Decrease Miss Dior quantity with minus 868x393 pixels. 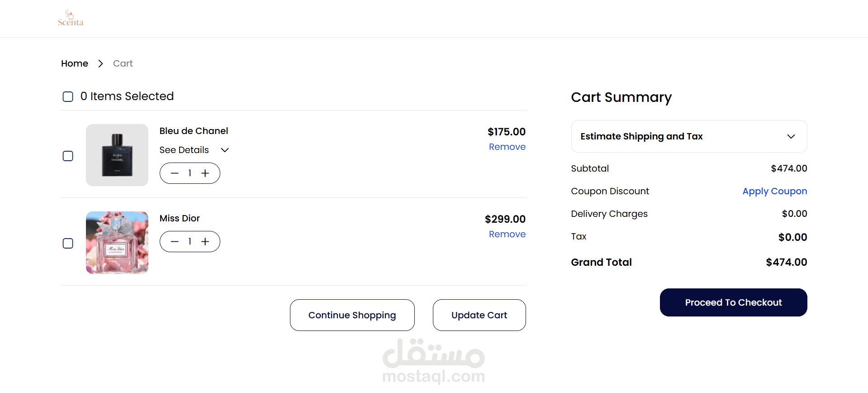coord(175,242)
